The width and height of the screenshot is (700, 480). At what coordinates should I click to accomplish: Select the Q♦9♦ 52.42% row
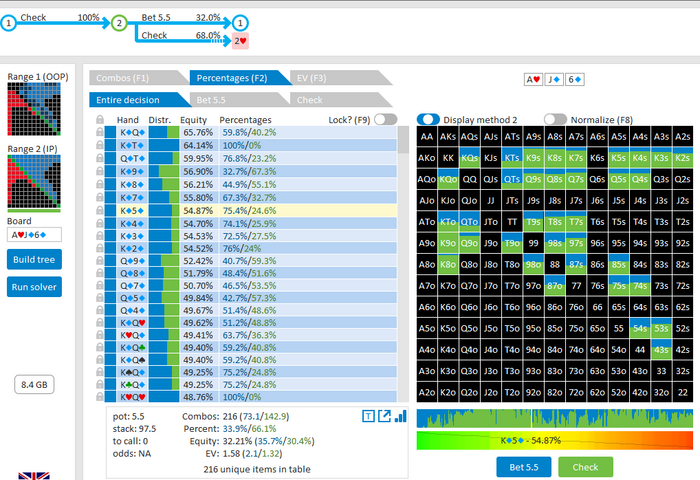251,261
